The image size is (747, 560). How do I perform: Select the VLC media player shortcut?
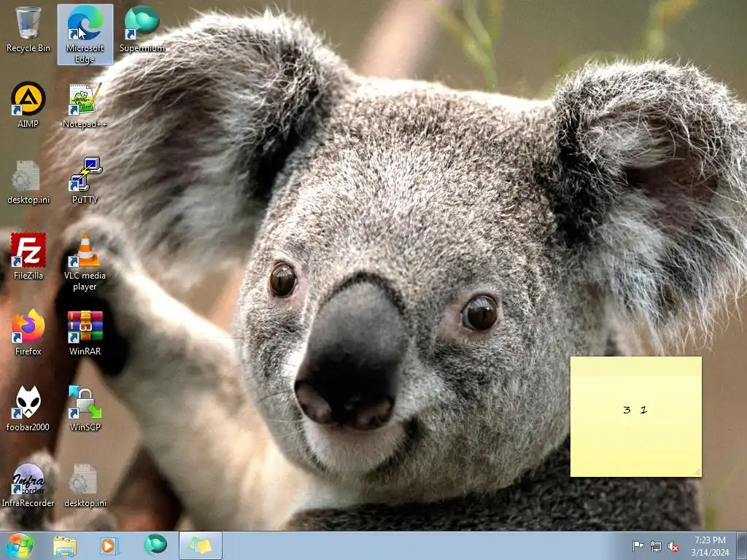pos(85,262)
